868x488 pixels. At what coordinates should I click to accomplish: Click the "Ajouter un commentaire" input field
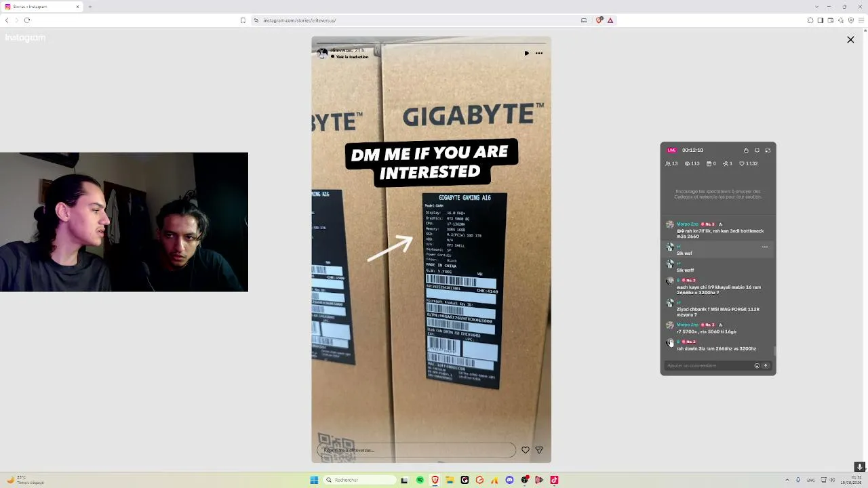709,366
